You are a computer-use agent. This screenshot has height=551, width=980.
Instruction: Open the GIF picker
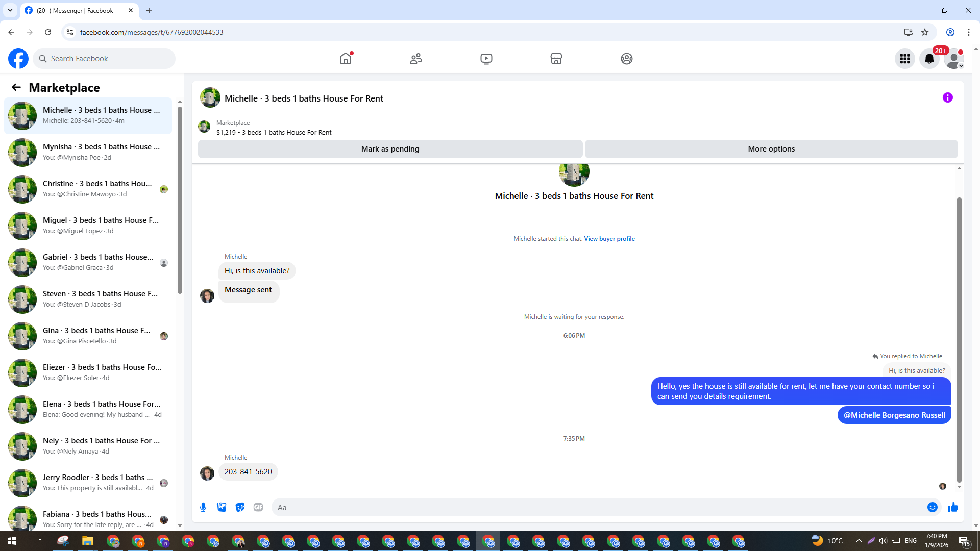pos(258,507)
